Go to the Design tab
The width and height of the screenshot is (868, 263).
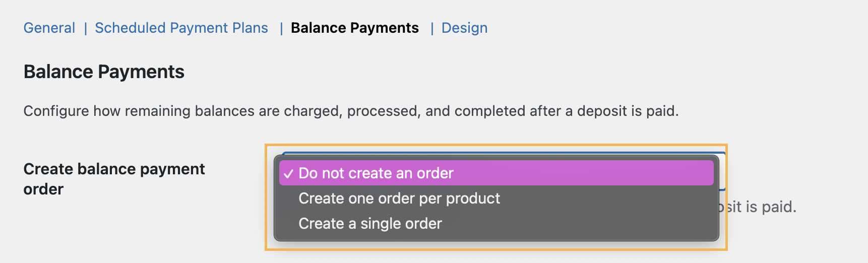tap(464, 28)
